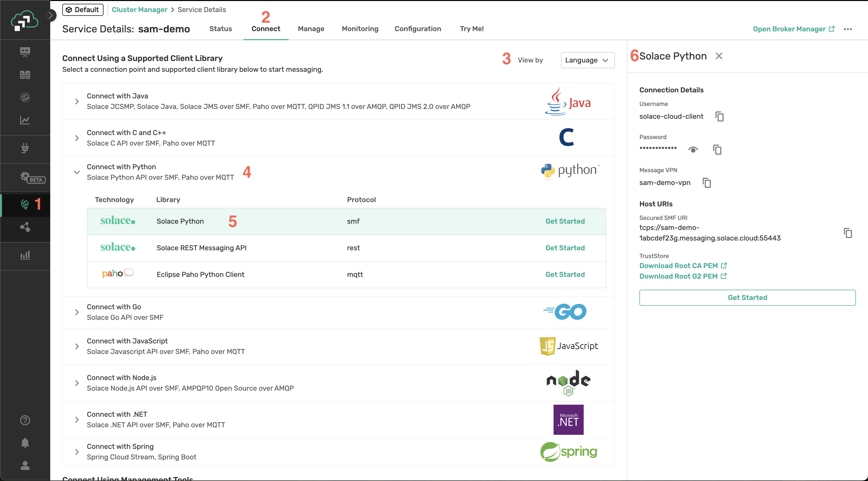This screenshot has width=868, height=481.
Task: Collapse the Connect with Python section
Action: [77, 172]
